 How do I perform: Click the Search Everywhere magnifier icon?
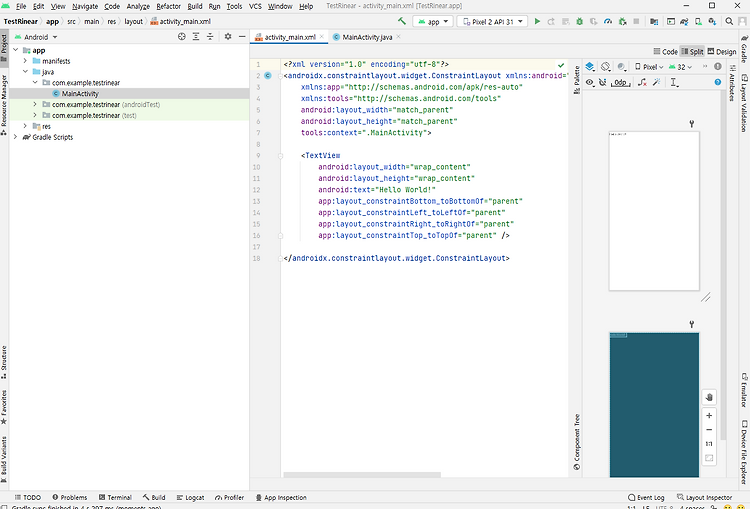(x=729, y=22)
